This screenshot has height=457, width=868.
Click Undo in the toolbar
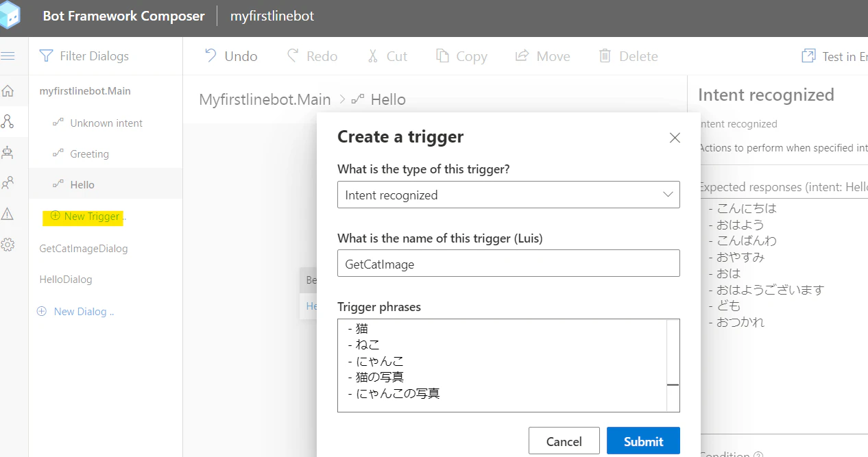tap(231, 56)
